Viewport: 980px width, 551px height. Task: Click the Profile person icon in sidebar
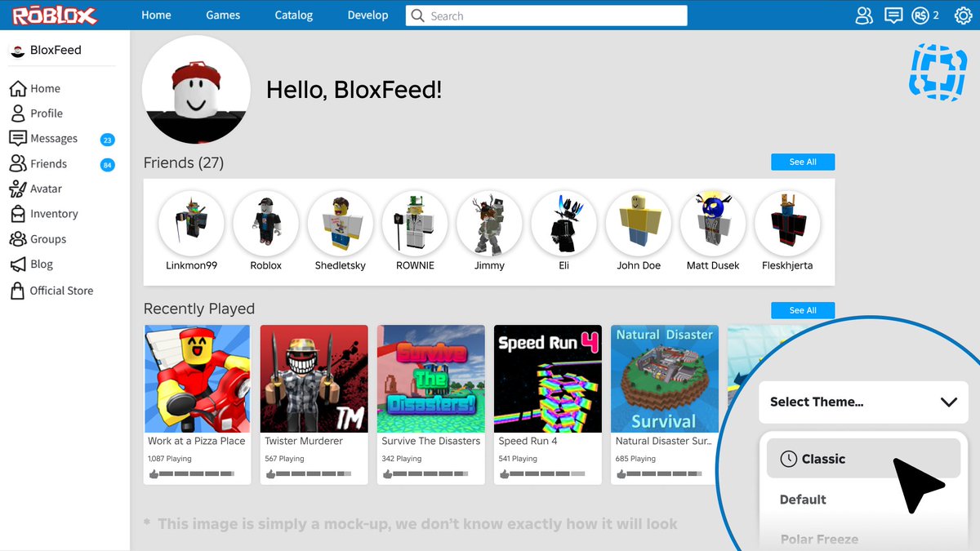point(18,113)
